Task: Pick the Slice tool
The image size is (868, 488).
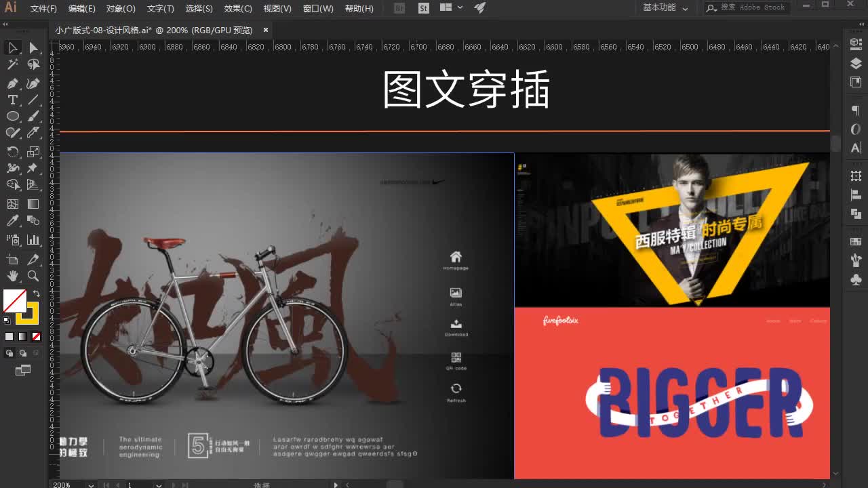Action: coord(33,259)
